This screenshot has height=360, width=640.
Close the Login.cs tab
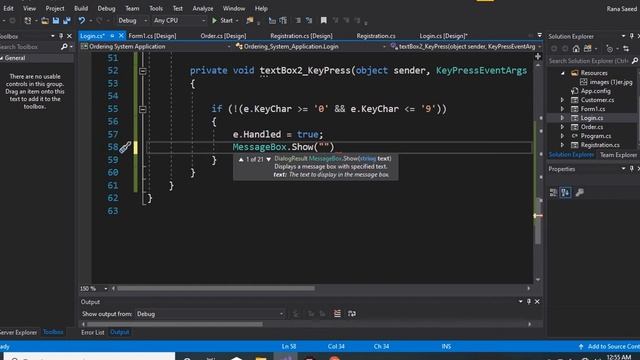tap(121, 36)
